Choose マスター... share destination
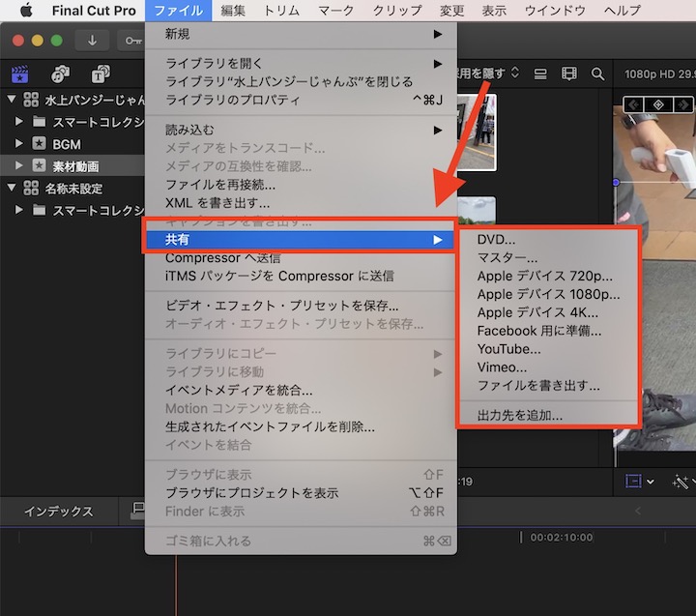Viewport: 696px width, 616px height. [549, 258]
